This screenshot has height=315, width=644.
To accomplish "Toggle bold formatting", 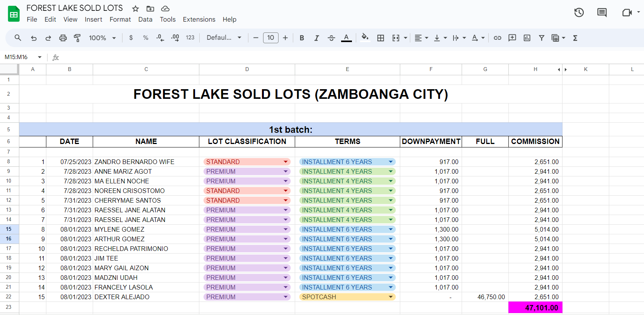I will [302, 38].
